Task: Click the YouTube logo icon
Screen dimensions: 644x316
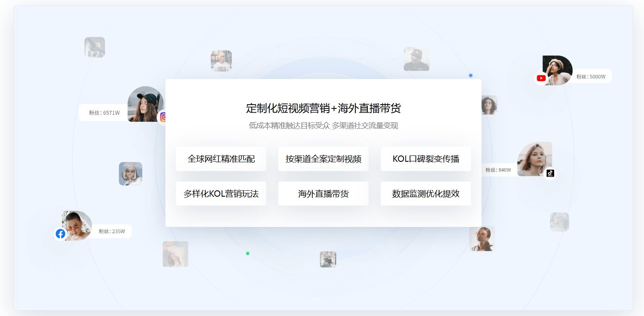Action: point(541,78)
